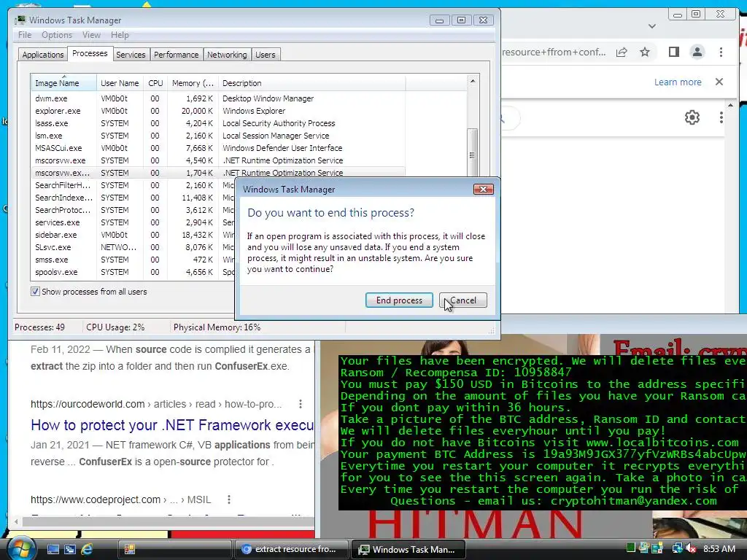The width and height of the screenshot is (747, 560).
Task: Select lsass.exe process row
Action: (218, 123)
